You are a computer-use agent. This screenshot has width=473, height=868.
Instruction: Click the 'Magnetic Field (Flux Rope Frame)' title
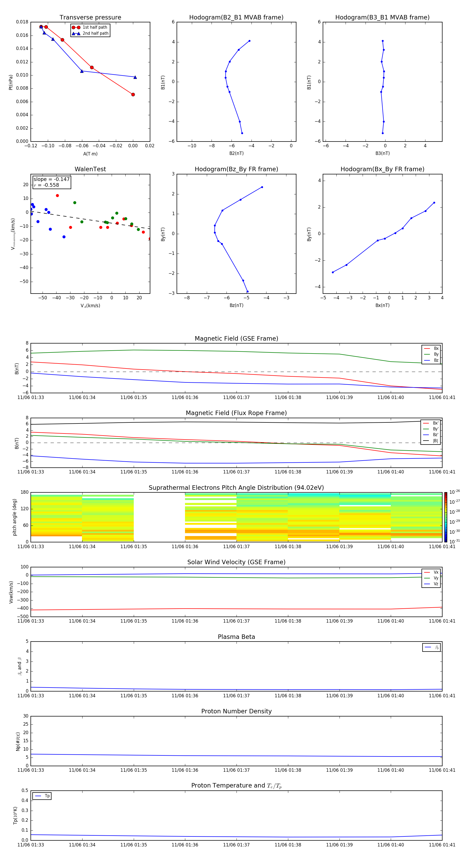coord(236,413)
